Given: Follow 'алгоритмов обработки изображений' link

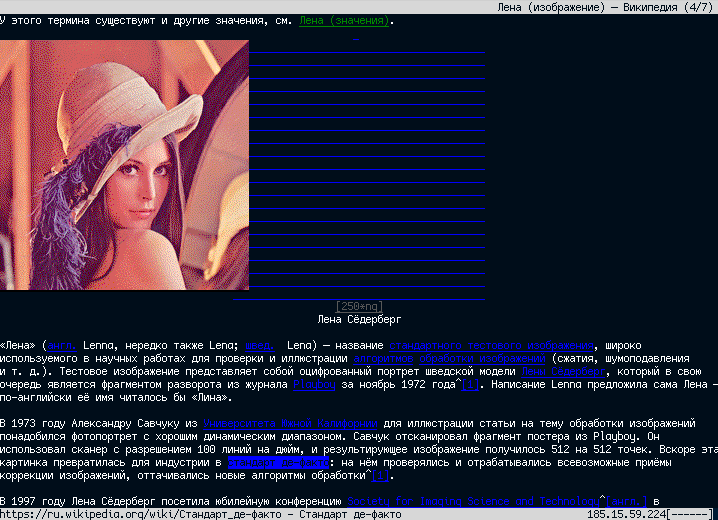Looking at the screenshot, I should (x=449, y=358).
